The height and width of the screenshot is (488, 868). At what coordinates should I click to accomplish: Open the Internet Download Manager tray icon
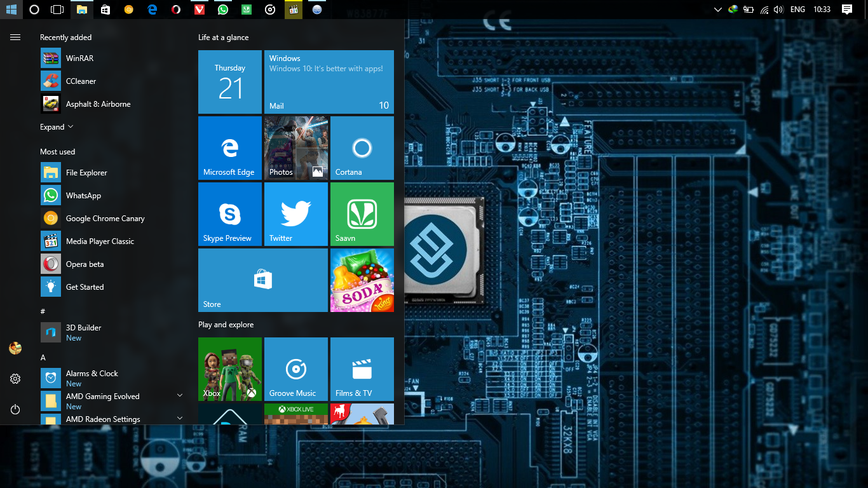[733, 10]
